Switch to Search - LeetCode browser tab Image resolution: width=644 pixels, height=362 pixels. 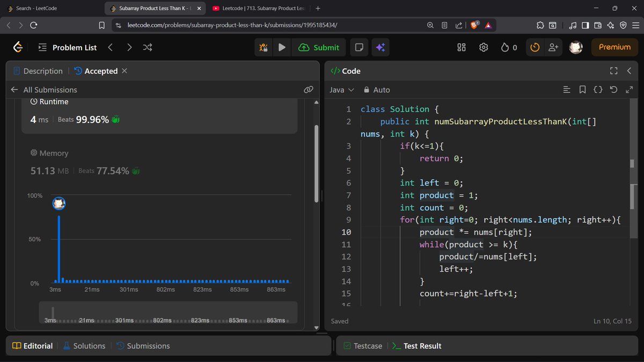click(x=36, y=9)
